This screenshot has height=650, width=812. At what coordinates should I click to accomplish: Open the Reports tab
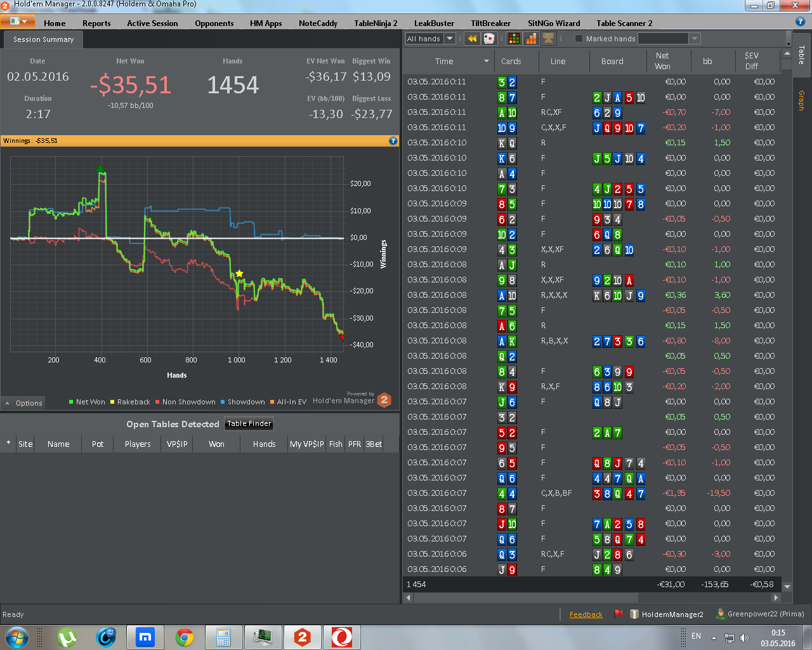tap(96, 23)
